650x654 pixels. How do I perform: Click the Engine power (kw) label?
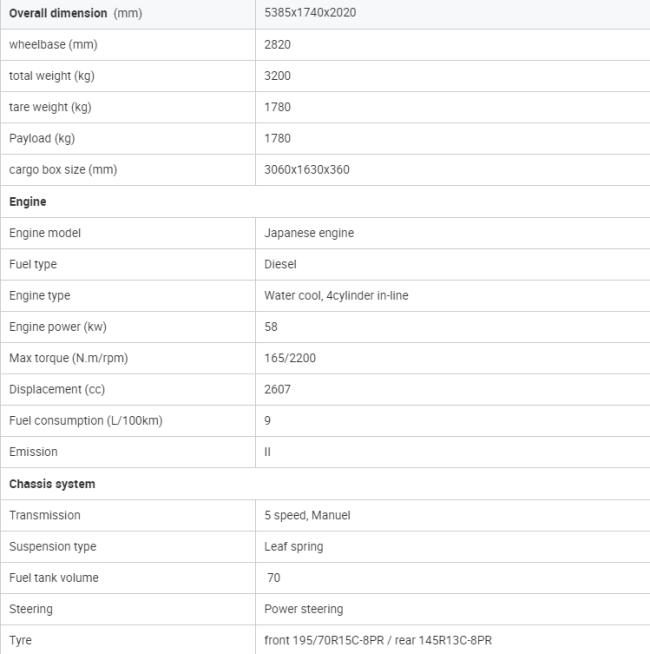tap(58, 327)
